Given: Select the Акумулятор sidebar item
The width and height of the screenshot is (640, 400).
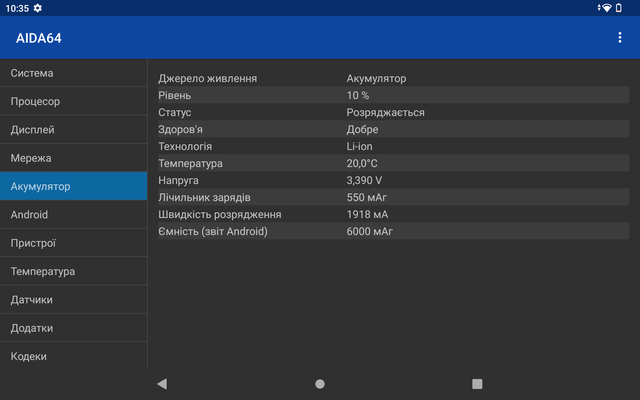Looking at the screenshot, I should (x=73, y=186).
